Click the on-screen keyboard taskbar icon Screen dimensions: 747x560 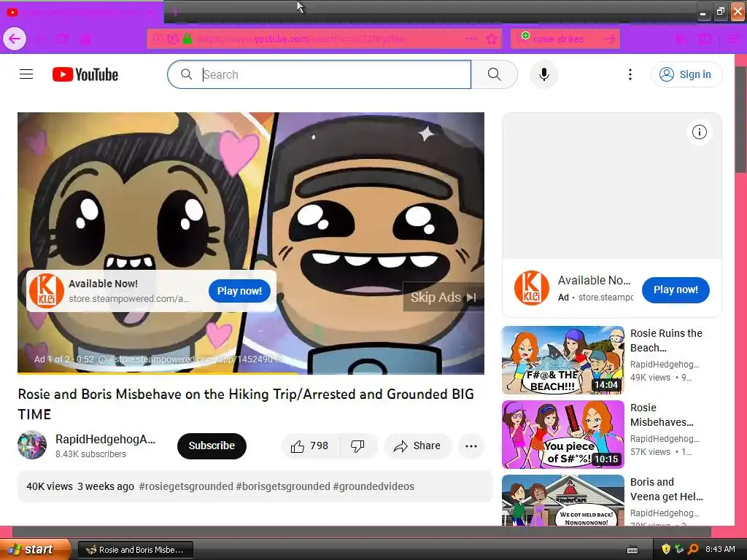point(632,550)
